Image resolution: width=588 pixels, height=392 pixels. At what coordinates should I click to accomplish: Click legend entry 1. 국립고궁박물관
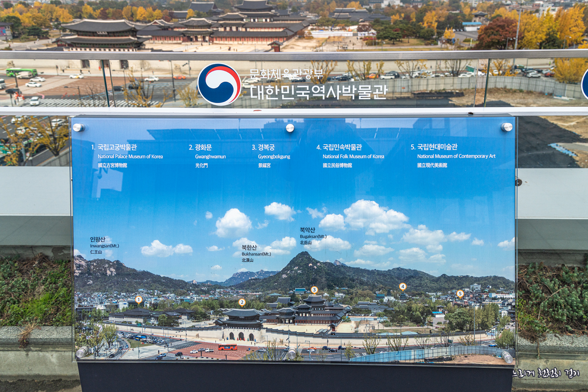coord(114,147)
